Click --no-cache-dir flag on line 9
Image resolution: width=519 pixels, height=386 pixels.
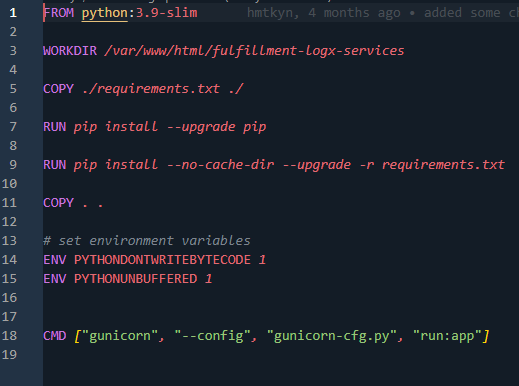click(220, 165)
